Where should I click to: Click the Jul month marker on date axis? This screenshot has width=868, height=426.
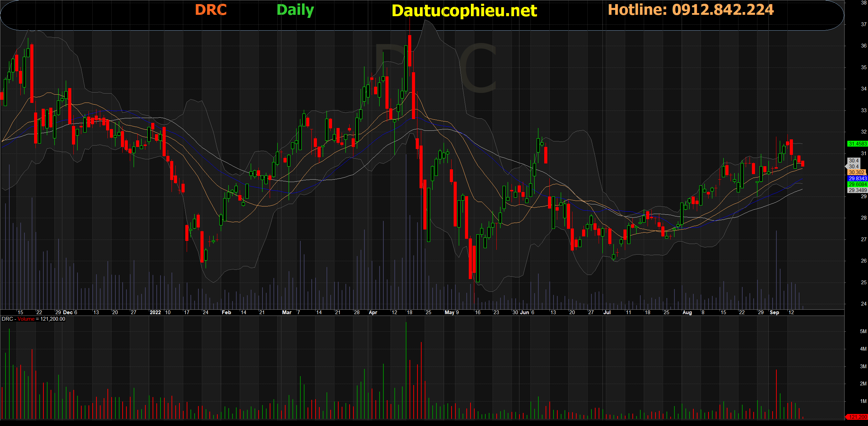pos(607,312)
